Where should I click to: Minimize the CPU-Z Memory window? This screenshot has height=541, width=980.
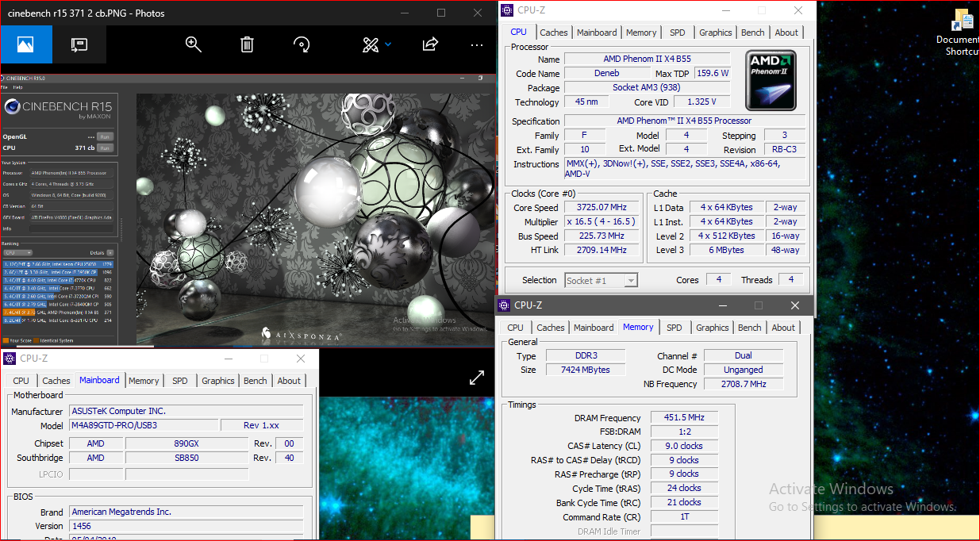pyautogui.click(x=722, y=305)
